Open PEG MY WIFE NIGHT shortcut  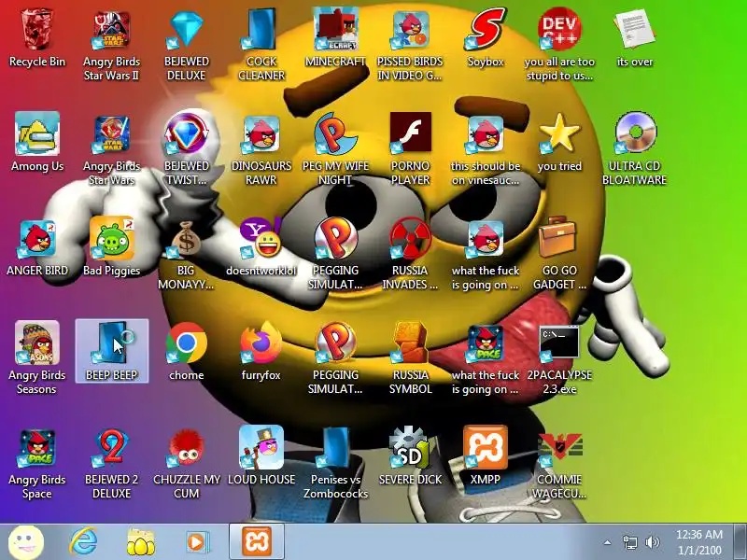(x=335, y=149)
